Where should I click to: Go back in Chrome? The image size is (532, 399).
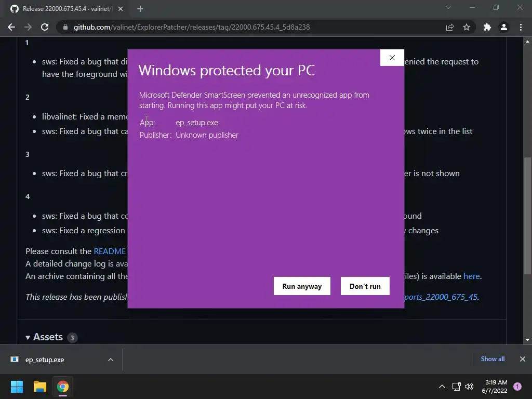[x=11, y=27]
